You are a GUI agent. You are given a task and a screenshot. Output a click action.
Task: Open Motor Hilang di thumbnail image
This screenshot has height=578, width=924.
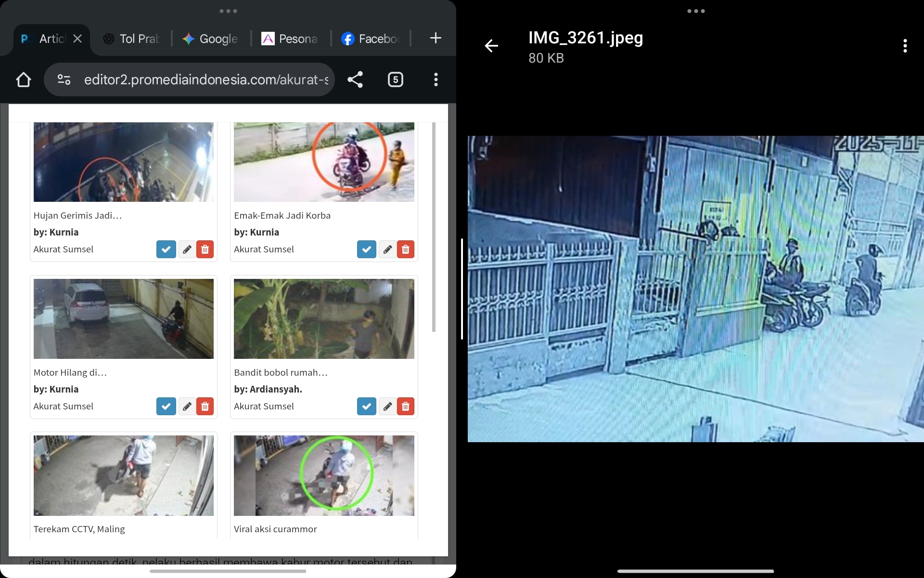[124, 319]
